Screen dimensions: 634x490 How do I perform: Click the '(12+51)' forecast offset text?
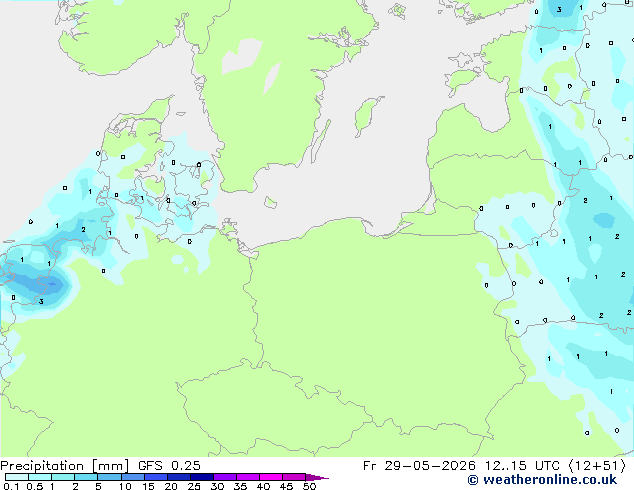tap(596, 466)
